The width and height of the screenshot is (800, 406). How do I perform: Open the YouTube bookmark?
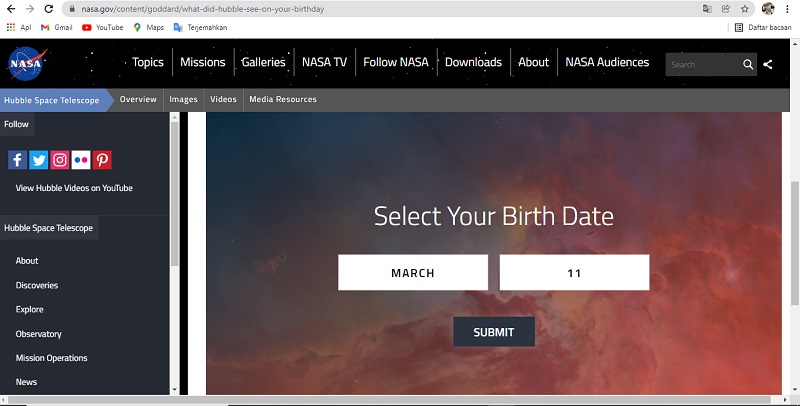click(x=103, y=28)
